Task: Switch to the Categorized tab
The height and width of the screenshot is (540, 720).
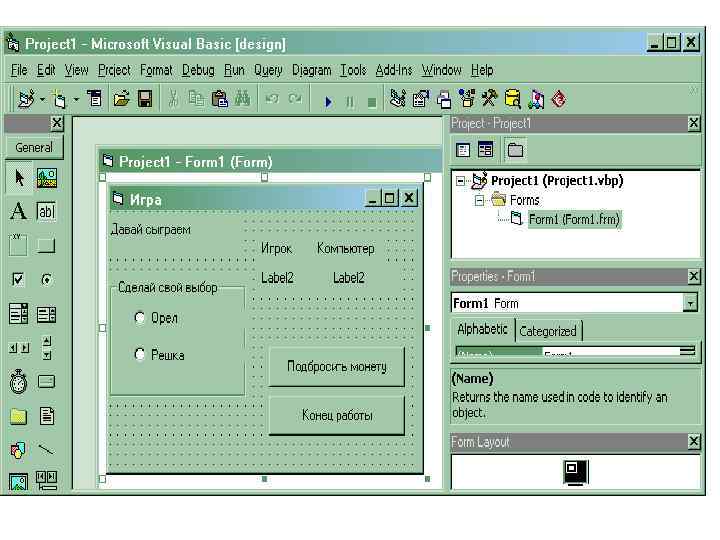Action: pyautogui.click(x=548, y=331)
